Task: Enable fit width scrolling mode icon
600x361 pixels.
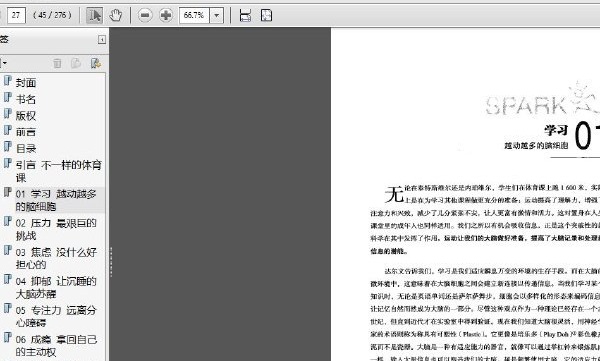Action: click(245, 15)
